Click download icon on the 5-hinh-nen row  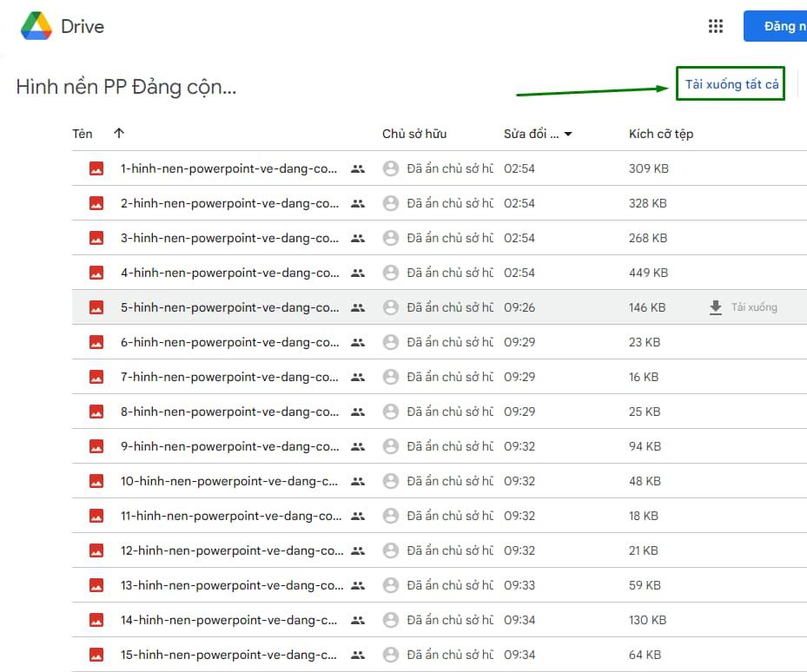pos(716,307)
